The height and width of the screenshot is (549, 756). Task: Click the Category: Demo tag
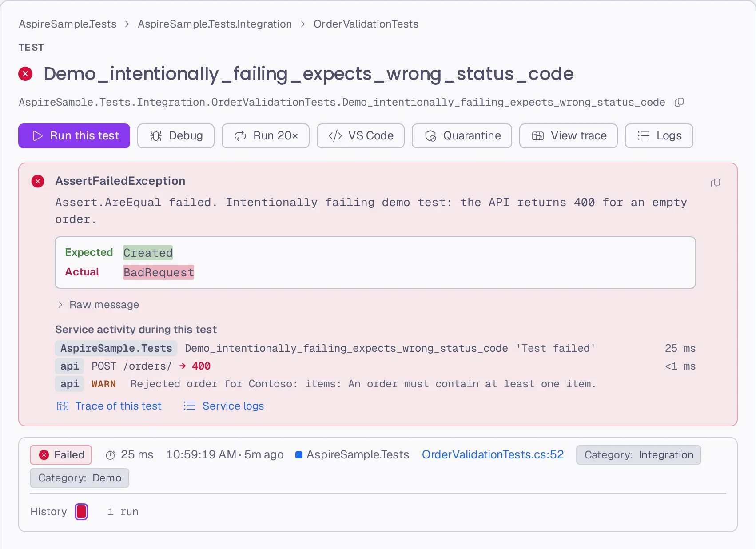click(x=80, y=478)
